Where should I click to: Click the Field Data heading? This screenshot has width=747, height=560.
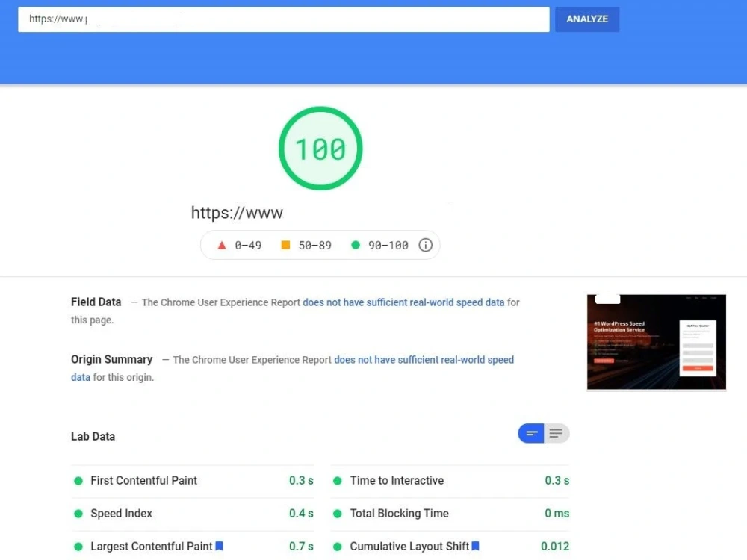(x=96, y=302)
